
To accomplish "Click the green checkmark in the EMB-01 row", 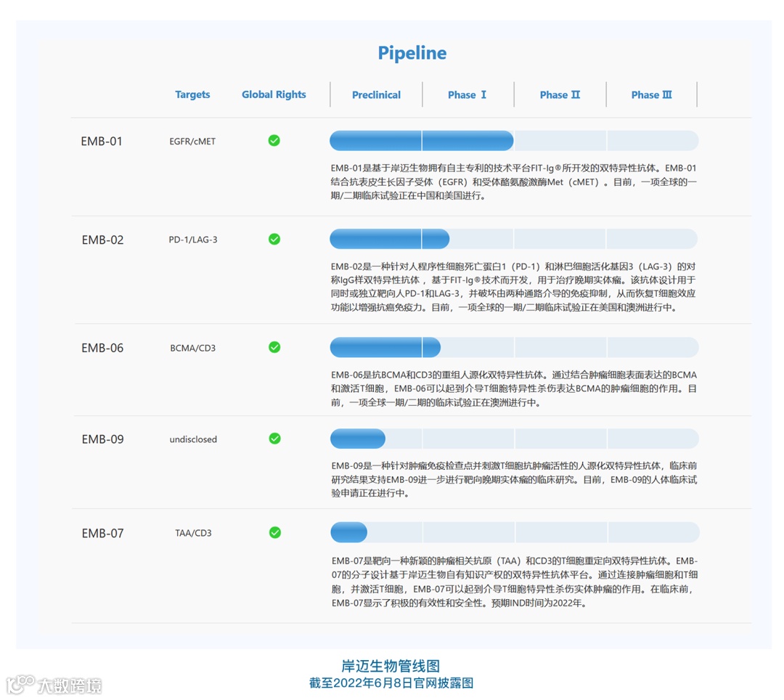I will click(274, 140).
